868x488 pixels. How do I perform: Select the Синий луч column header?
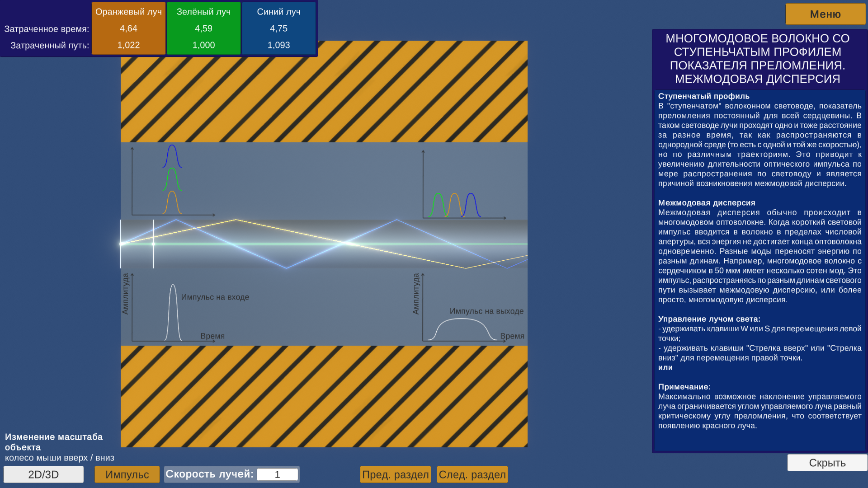pyautogui.click(x=278, y=12)
